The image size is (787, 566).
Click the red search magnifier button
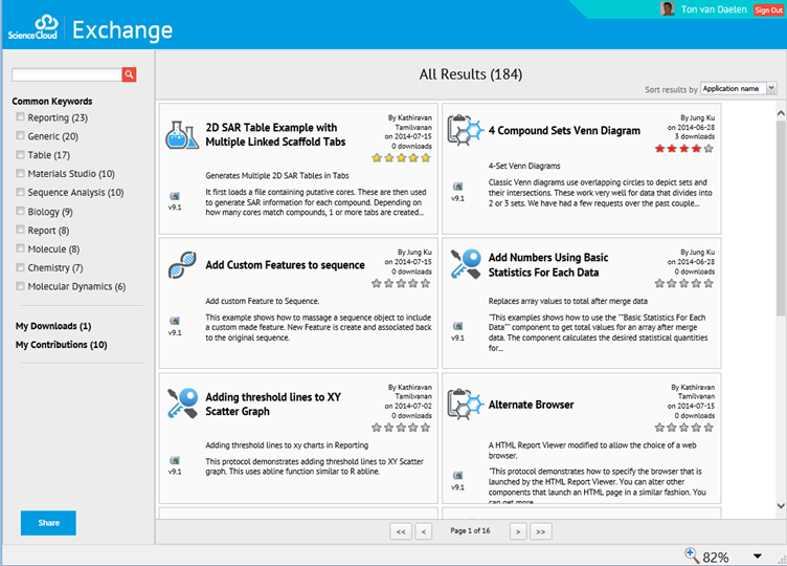click(129, 75)
